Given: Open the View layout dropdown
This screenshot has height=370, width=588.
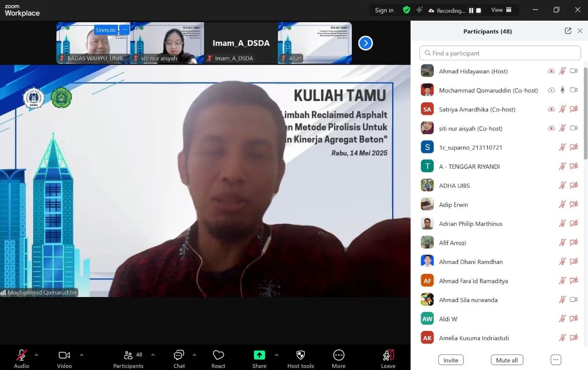Looking at the screenshot, I should pos(501,10).
